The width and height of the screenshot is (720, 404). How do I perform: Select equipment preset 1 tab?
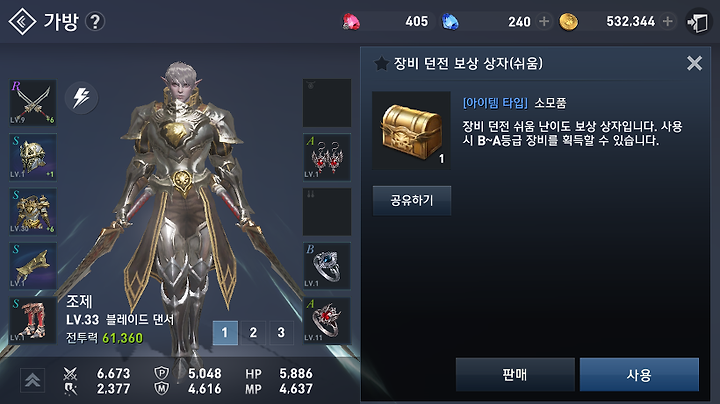[225, 332]
